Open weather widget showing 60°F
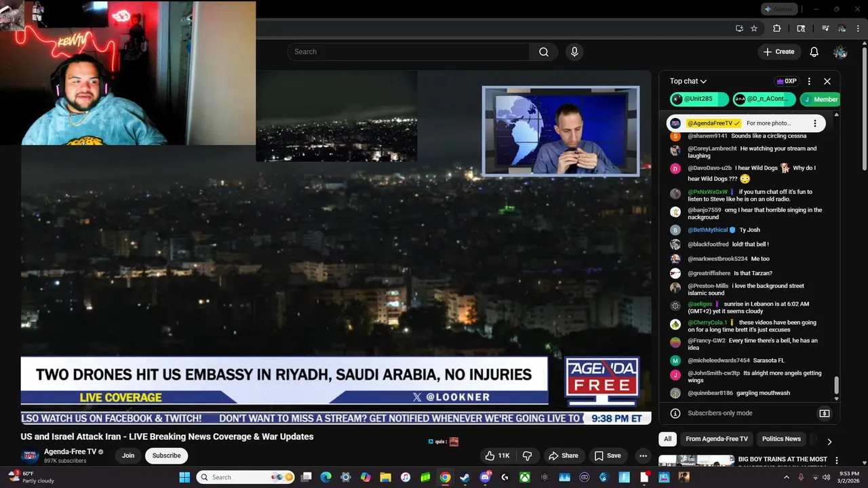The height and width of the screenshot is (488, 868). click(31, 477)
